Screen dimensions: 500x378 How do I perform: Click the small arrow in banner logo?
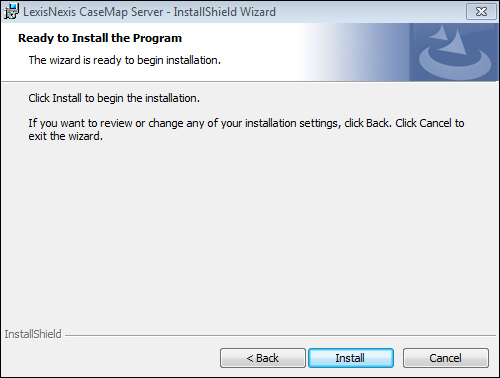coord(439,33)
